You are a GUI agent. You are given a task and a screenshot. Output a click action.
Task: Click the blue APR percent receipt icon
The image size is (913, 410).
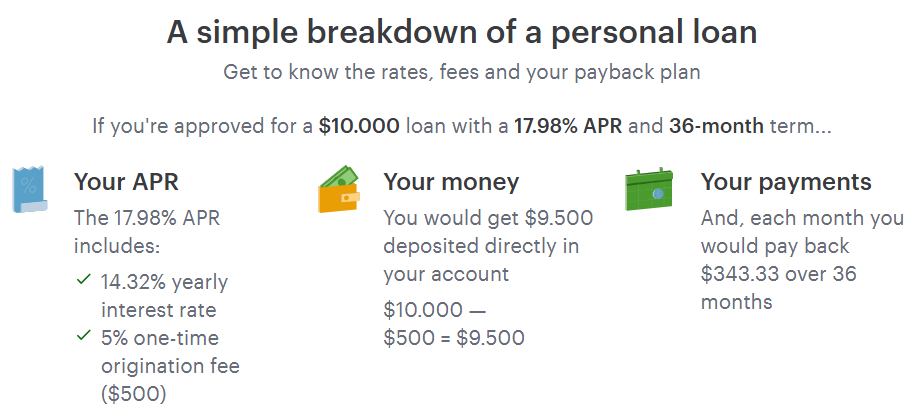point(29,190)
